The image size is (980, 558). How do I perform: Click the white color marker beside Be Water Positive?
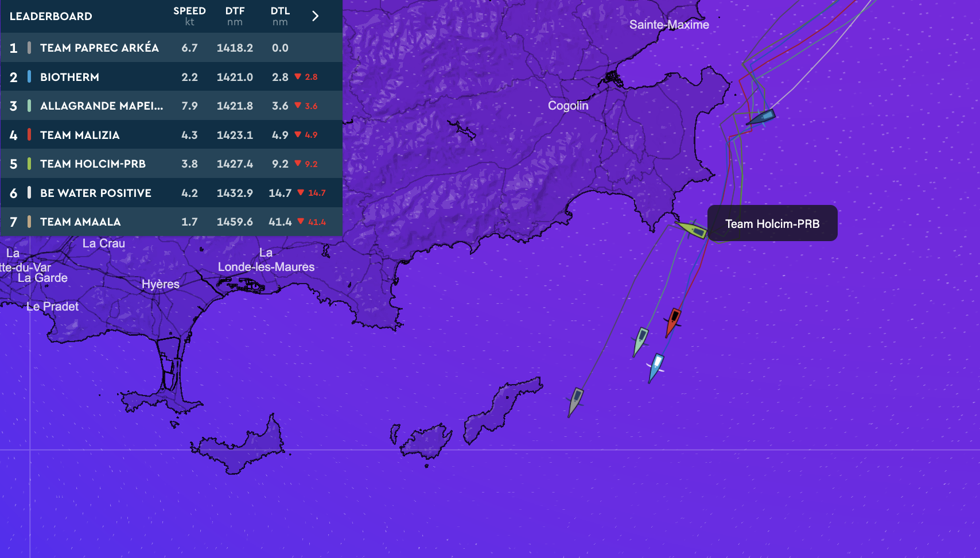(29, 193)
